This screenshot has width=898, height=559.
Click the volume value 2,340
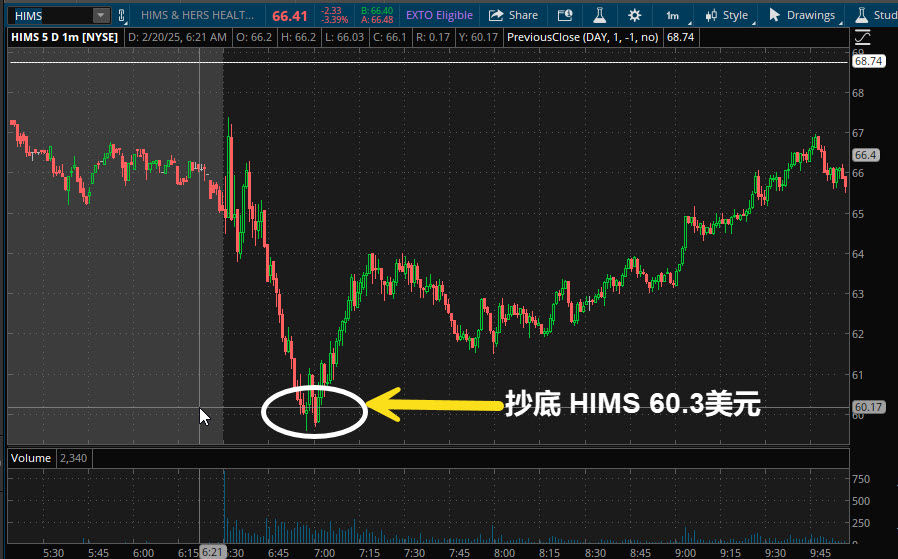[x=73, y=458]
